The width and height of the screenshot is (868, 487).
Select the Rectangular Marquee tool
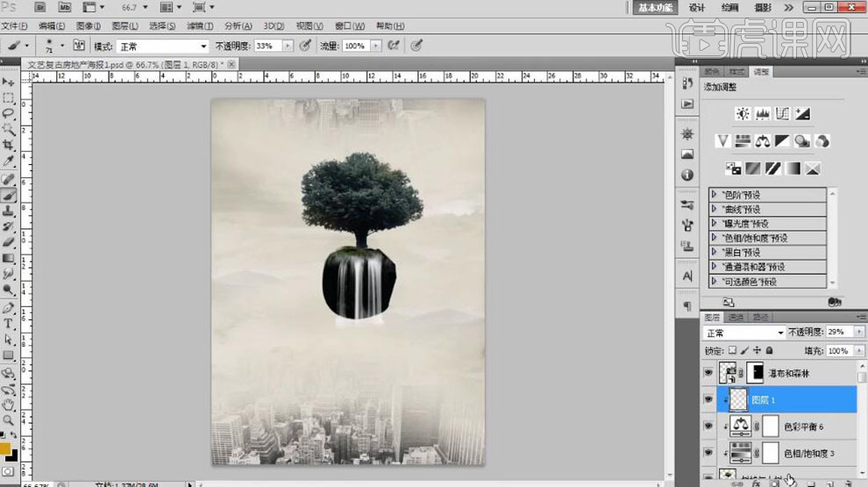(x=8, y=98)
